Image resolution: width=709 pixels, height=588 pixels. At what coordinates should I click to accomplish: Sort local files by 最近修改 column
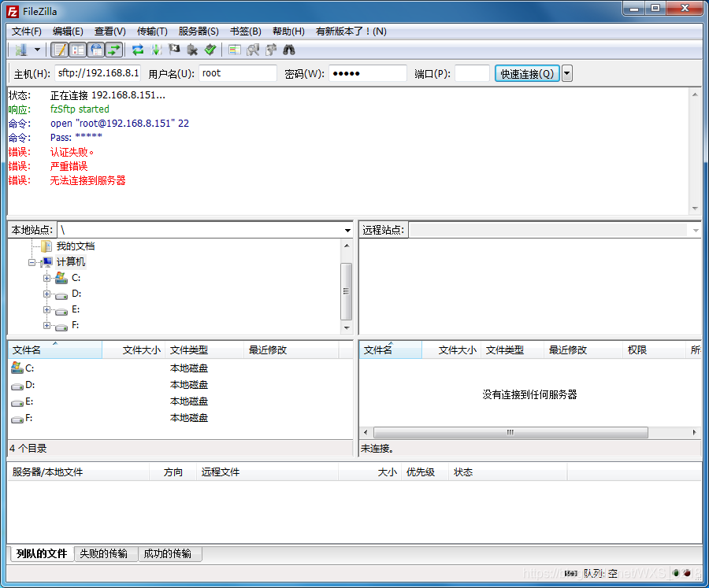291,349
